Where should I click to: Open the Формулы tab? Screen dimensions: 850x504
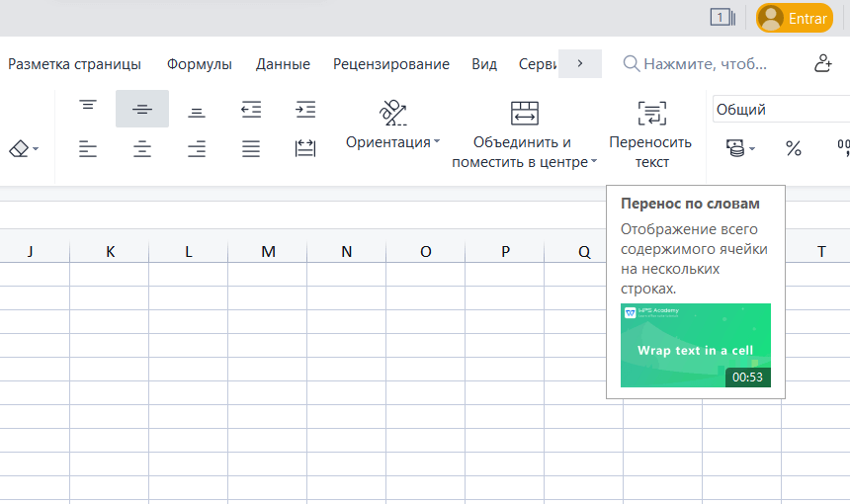[200, 64]
